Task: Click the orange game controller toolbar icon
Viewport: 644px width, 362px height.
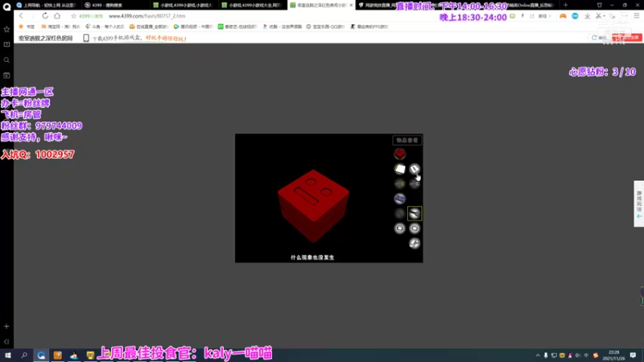Action: [563, 16]
